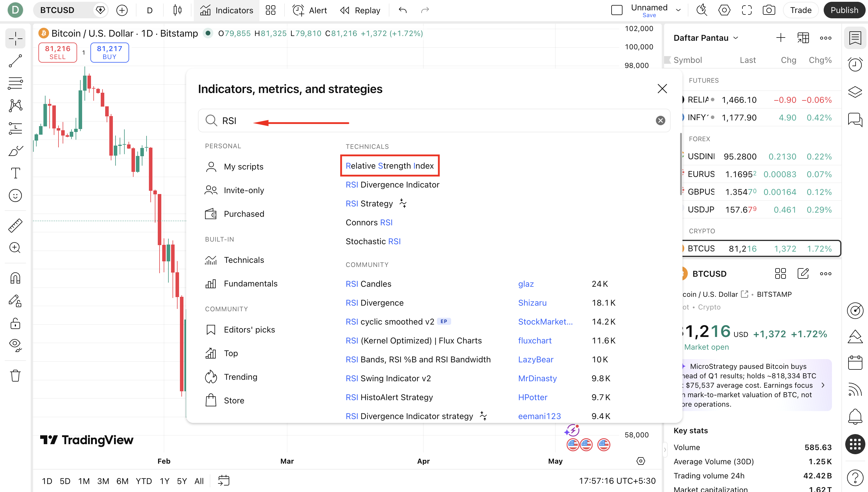868x492 pixels.
Task: Add the Stochastic RSI indicator
Action: point(373,241)
